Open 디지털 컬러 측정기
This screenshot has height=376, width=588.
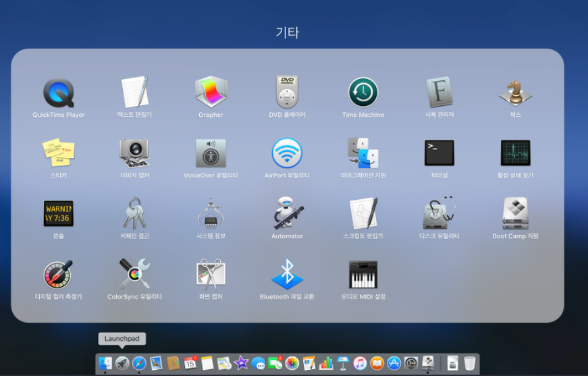pyautogui.click(x=59, y=275)
